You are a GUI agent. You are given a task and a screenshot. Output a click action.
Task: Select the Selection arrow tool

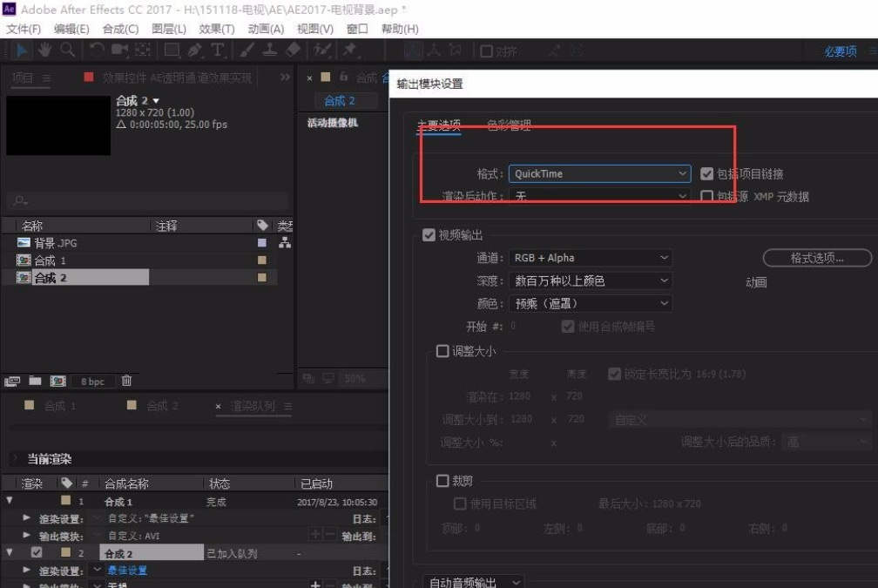coord(21,51)
